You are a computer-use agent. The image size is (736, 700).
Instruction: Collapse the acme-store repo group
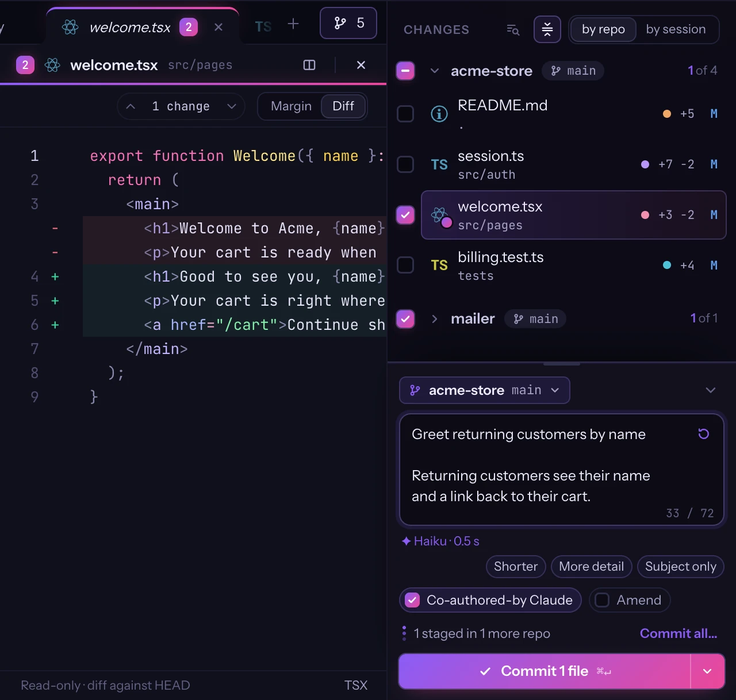click(435, 71)
